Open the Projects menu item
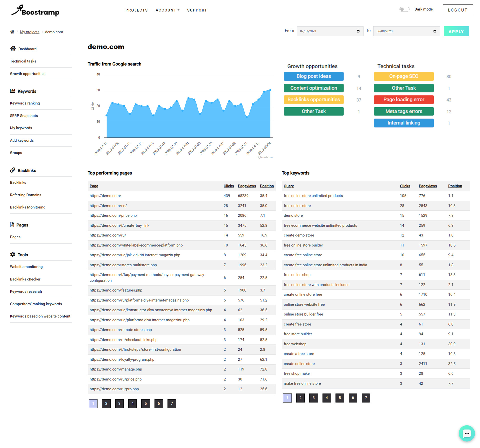Image resolution: width=480 pixels, height=448 pixels. (136, 10)
